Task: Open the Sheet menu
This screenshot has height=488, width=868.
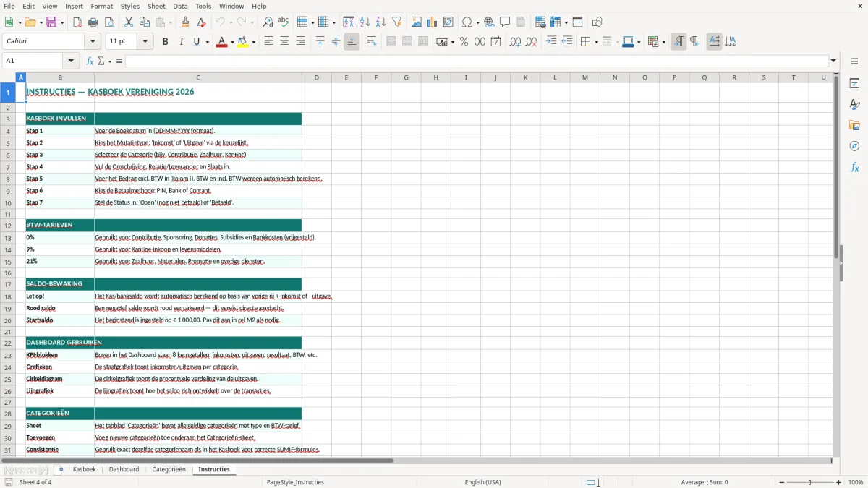Action: pyautogui.click(x=156, y=6)
